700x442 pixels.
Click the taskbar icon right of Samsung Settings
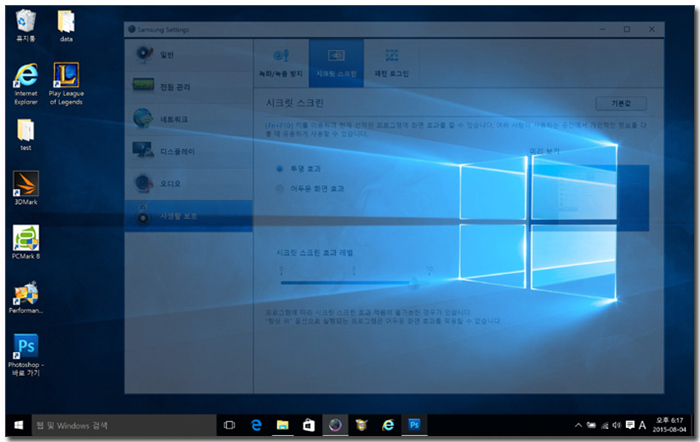click(361, 425)
